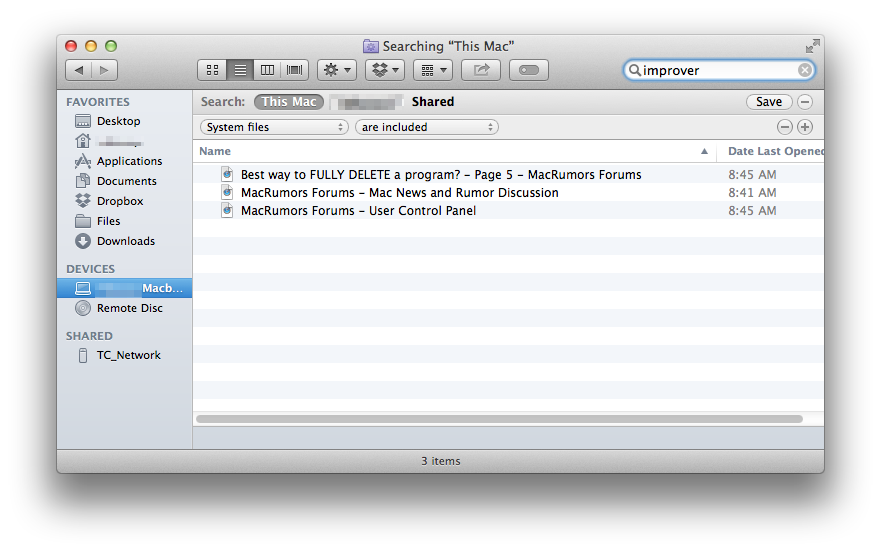This screenshot has width=881, height=552.
Task: Go back with the left arrow button
Action: (x=79, y=70)
